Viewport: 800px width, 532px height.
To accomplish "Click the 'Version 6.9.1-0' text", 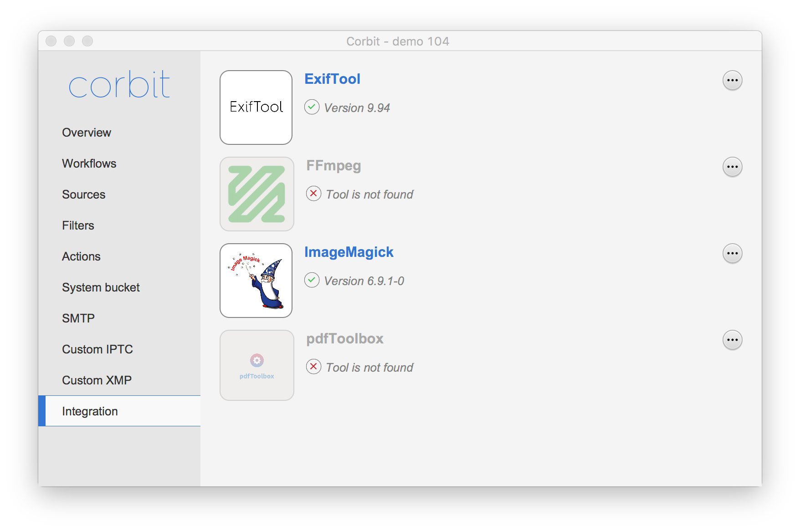I will (x=364, y=281).
